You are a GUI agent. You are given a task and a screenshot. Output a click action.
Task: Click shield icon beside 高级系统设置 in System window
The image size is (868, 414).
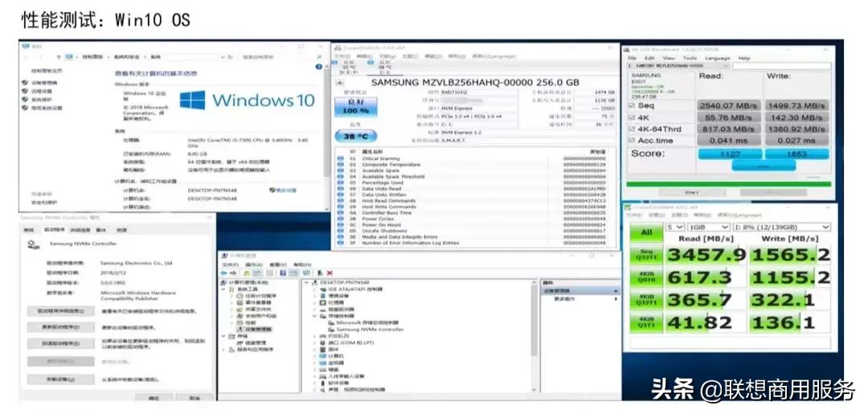coord(25,108)
